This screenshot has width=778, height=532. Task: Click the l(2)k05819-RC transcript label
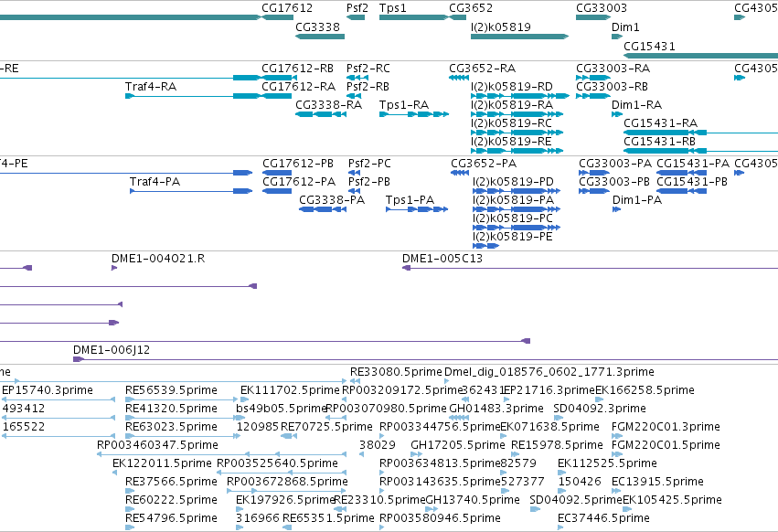click(x=511, y=123)
